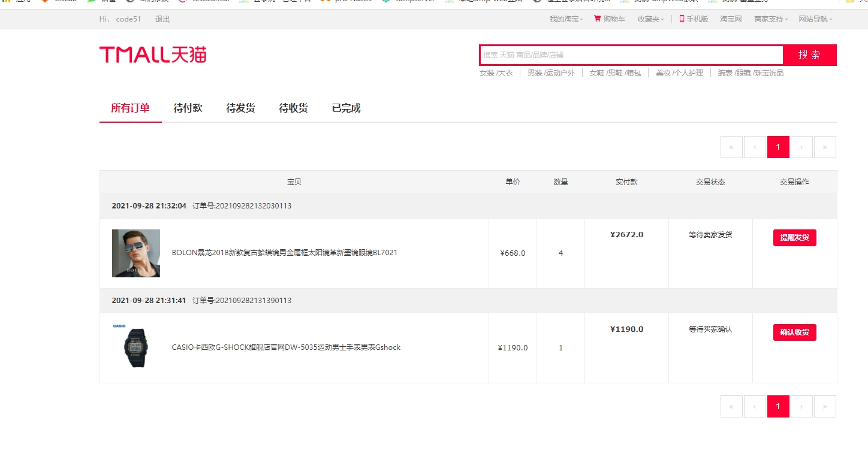Expand the 我的淘宝 dropdown
This screenshot has width=868, height=463.
(x=566, y=19)
